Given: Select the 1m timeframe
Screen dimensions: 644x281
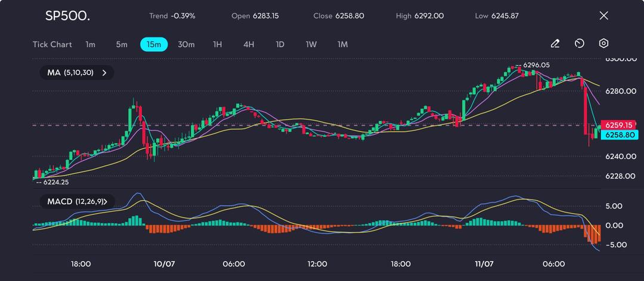Looking at the screenshot, I should (x=90, y=45).
